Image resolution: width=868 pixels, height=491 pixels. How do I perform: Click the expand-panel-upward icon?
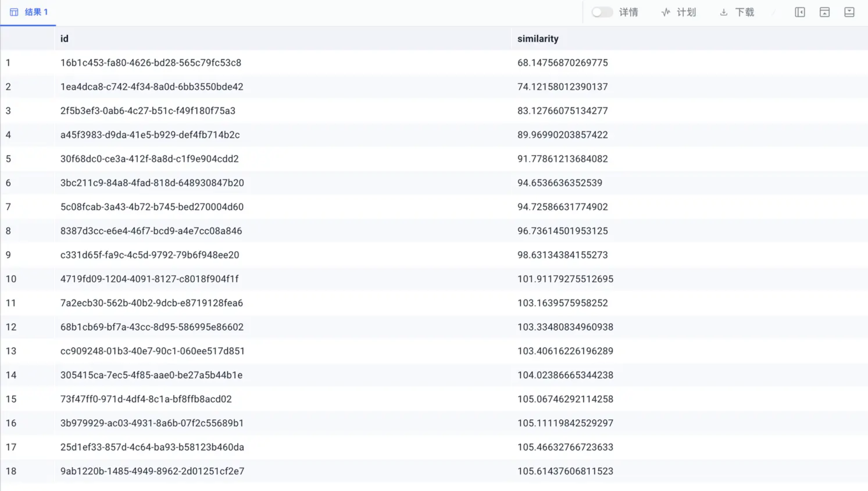click(x=824, y=12)
